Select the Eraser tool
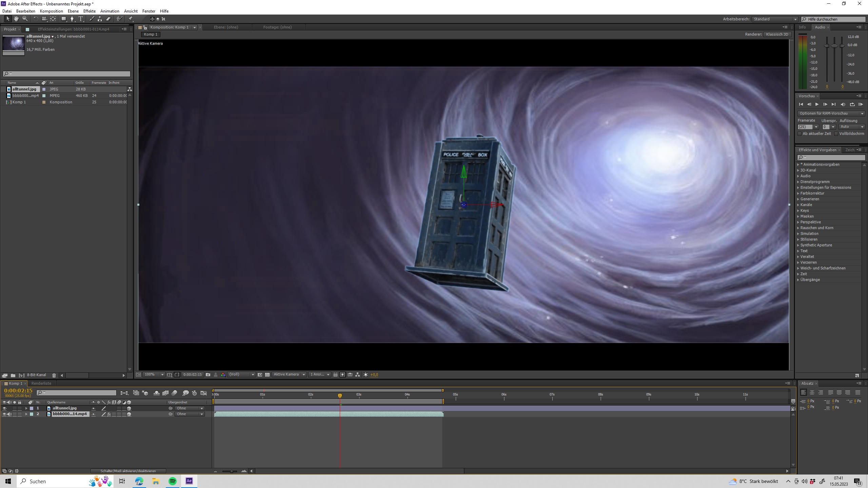 click(108, 19)
